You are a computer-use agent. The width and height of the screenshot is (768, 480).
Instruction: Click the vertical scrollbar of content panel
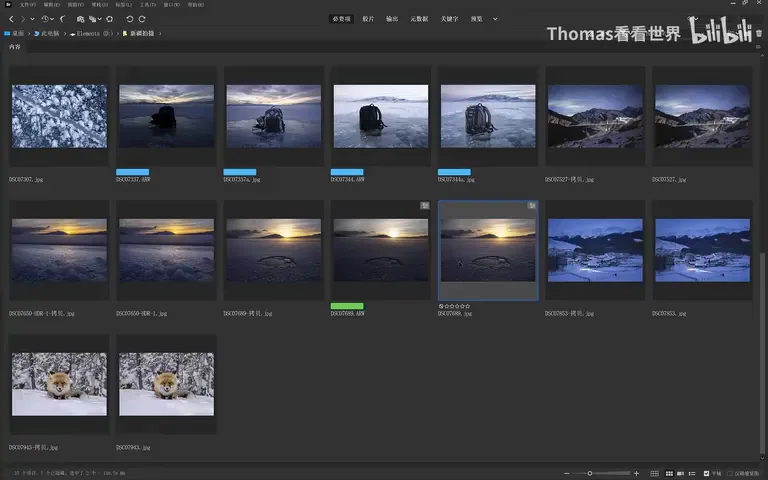pyautogui.click(x=761, y=355)
